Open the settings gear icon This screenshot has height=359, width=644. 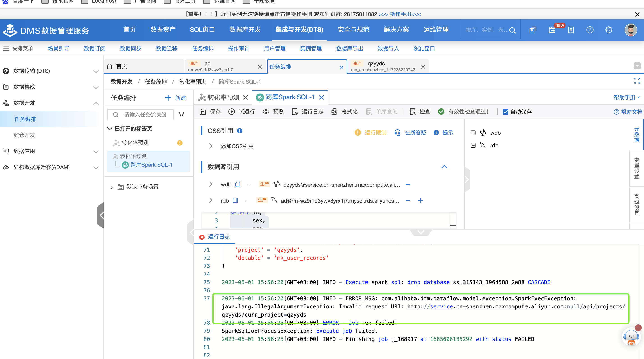click(x=609, y=30)
